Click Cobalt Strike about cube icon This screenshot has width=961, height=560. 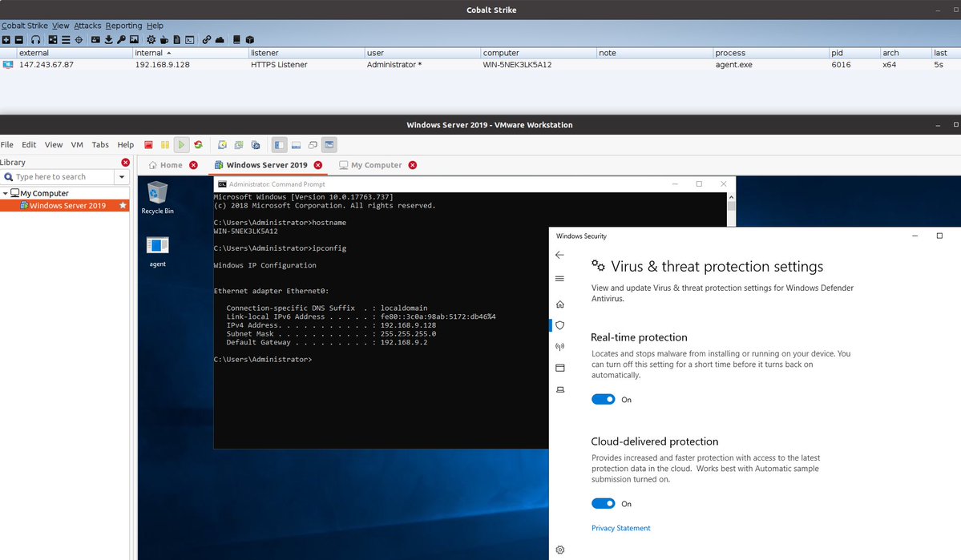click(250, 40)
